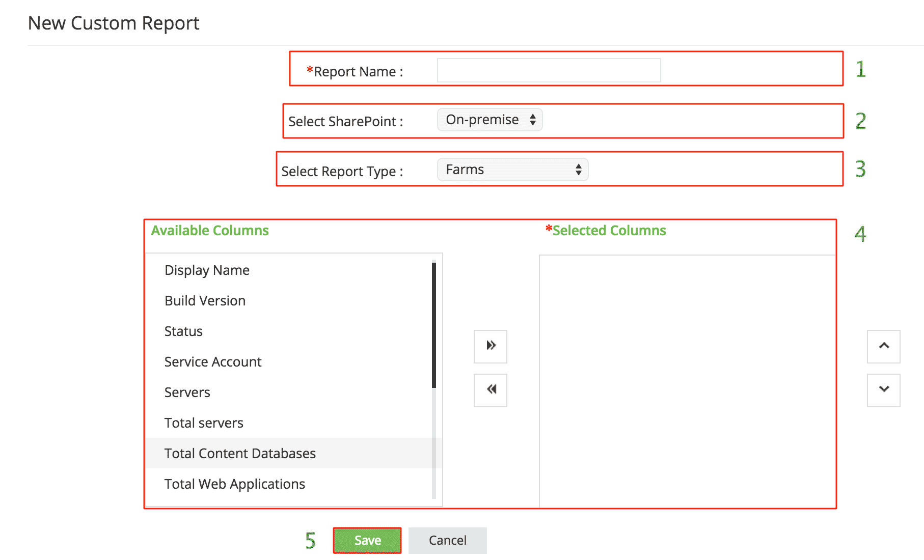Pick Service Account from available columns
924x560 pixels.
[212, 362]
